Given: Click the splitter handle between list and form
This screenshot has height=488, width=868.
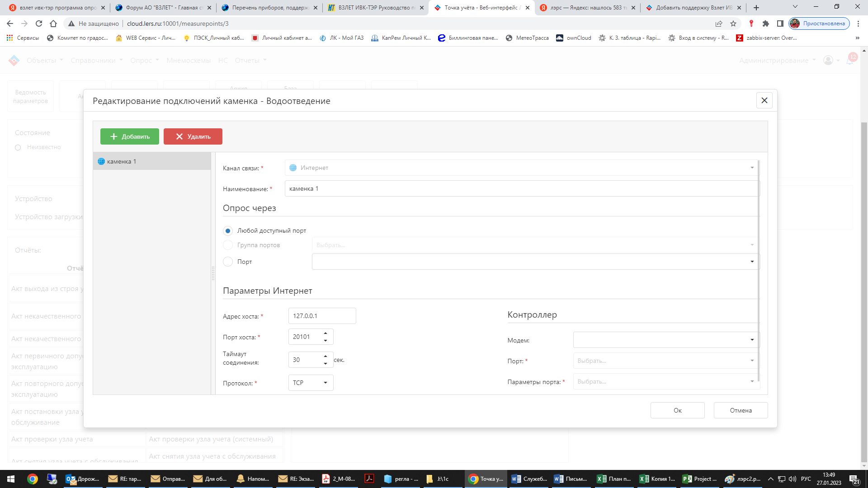Looking at the screenshot, I should tap(213, 273).
